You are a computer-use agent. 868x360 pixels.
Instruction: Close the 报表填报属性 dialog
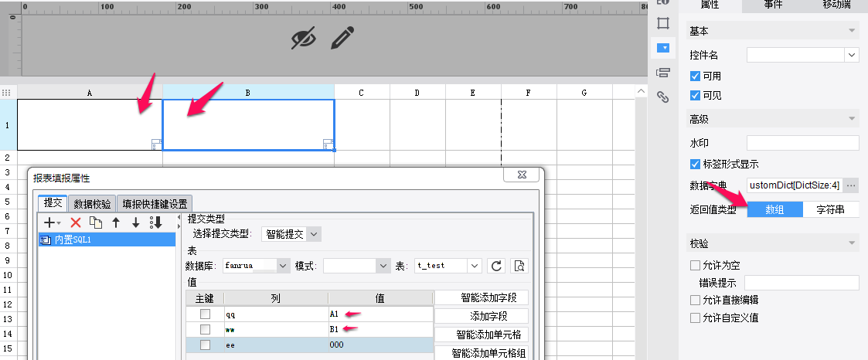pos(522,174)
